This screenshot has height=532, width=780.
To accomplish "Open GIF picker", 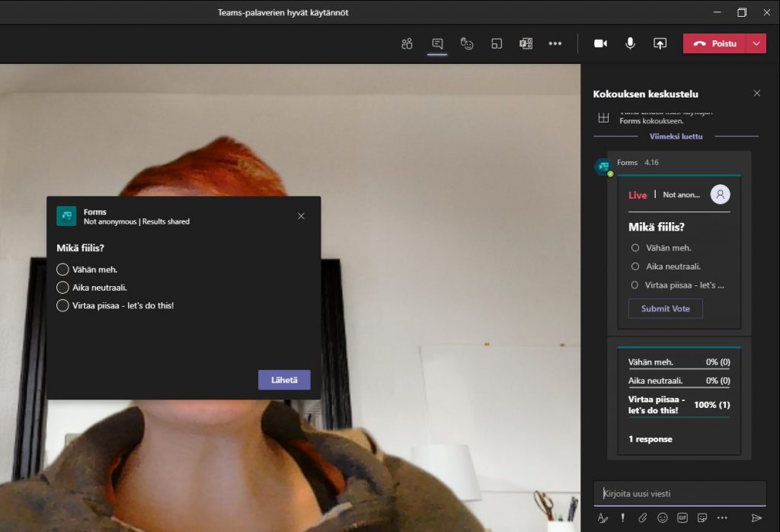I will point(682,518).
